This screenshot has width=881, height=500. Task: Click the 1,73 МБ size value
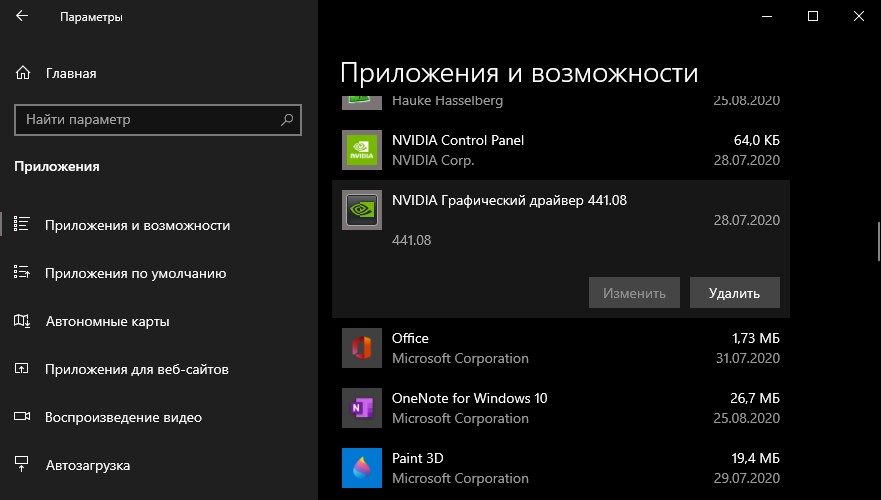(x=756, y=338)
